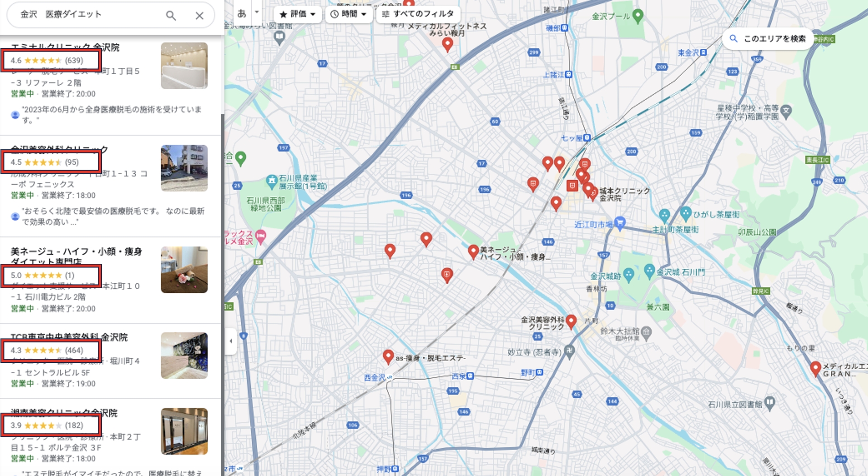Click the 西泉 station icon

coord(470,376)
